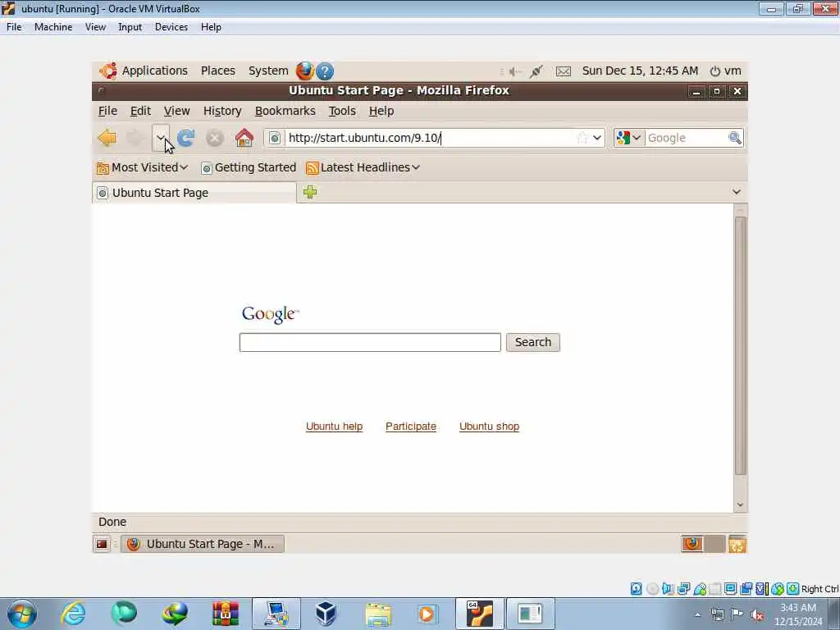
Task: Open the Tools menu
Action: [x=342, y=111]
